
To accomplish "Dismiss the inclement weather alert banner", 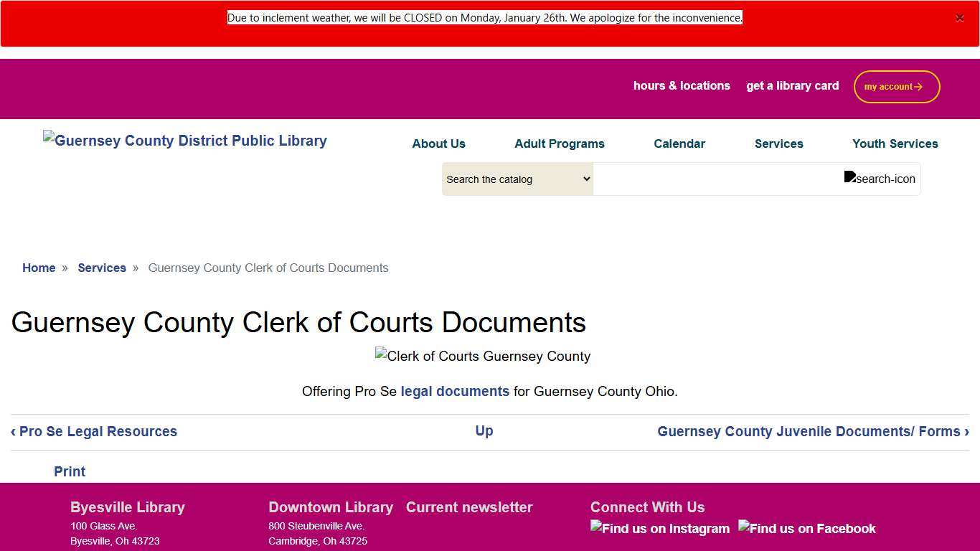I will tap(960, 19).
